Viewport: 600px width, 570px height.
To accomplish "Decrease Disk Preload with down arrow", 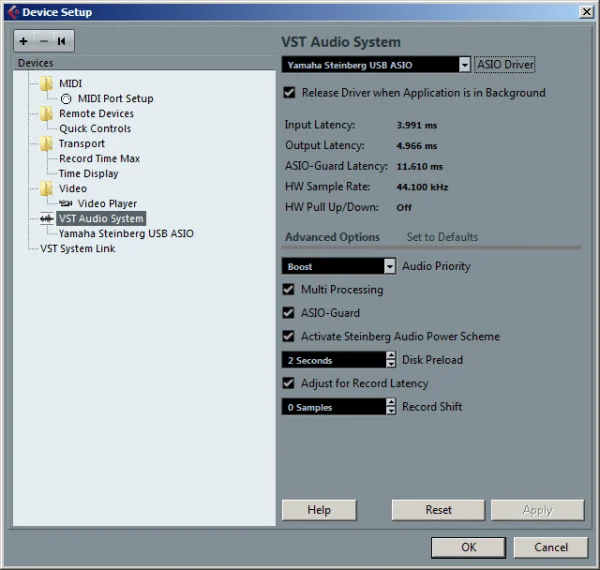I will (x=390, y=364).
